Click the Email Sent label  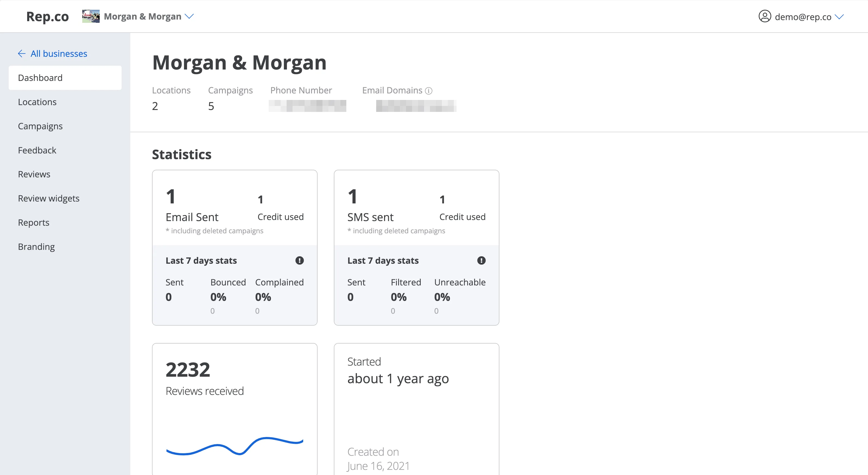[x=192, y=217]
